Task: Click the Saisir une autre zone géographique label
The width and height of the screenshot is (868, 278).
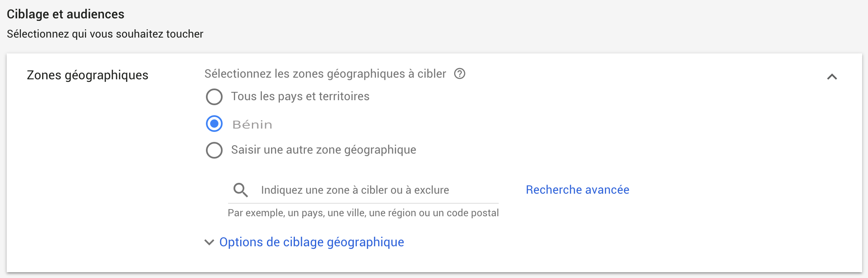Action: point(323,150)
